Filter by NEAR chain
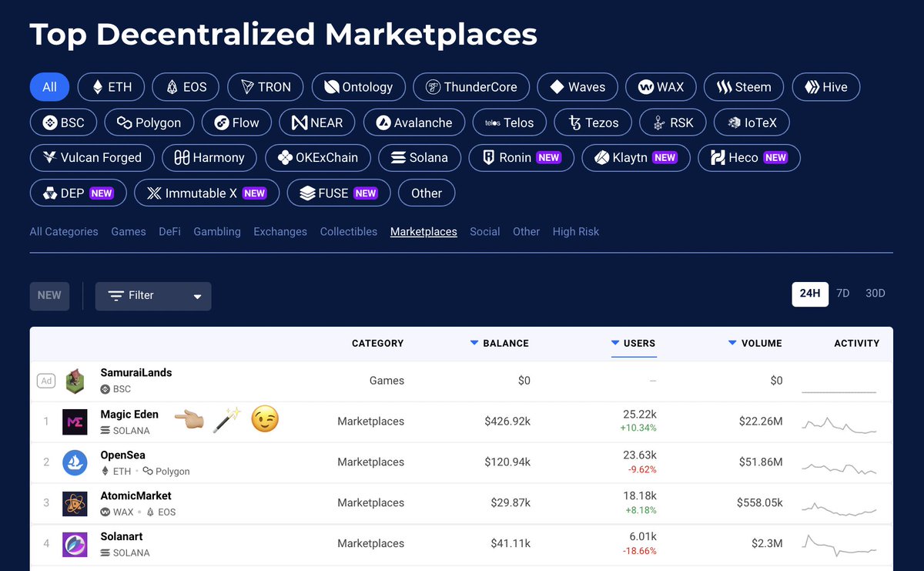The width and height of the screenshot is (924, 571). coord(316,123)
